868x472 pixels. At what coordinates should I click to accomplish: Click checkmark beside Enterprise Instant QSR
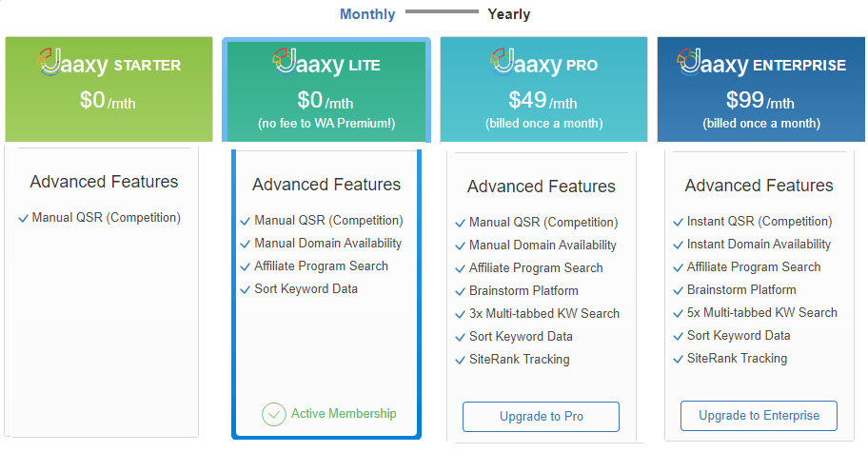678,223
